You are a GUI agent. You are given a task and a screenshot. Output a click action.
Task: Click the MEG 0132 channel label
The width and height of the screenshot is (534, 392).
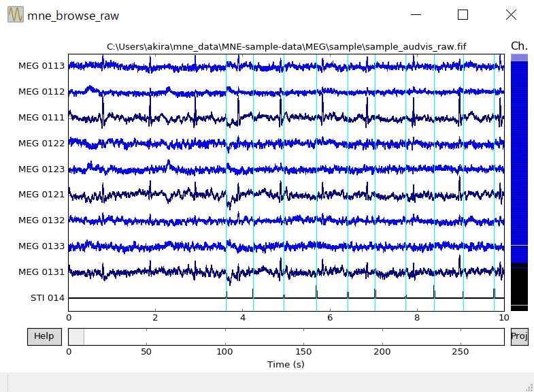(41, 220)
